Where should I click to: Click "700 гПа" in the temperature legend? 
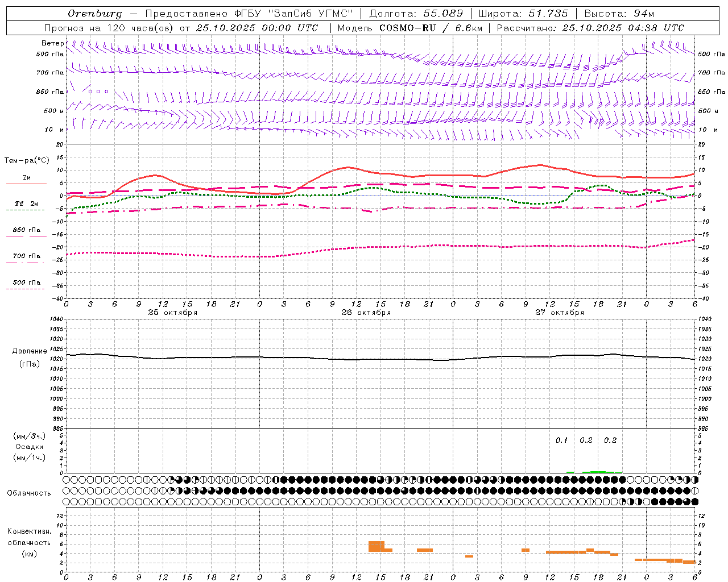pos(26,256)
